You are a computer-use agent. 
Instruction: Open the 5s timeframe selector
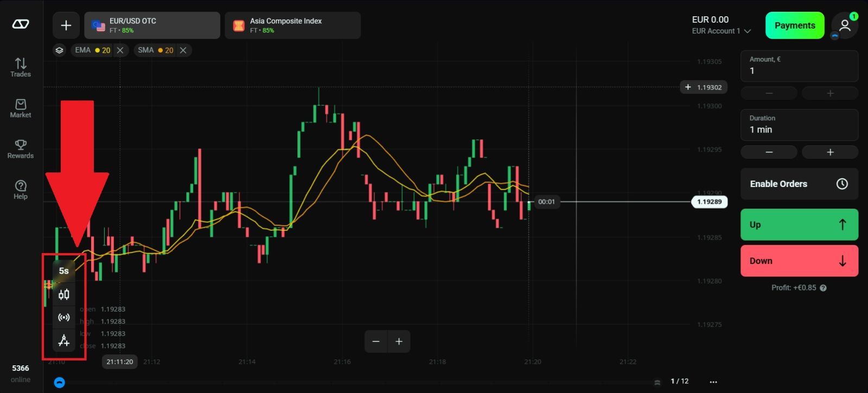[x=63, y=270]
